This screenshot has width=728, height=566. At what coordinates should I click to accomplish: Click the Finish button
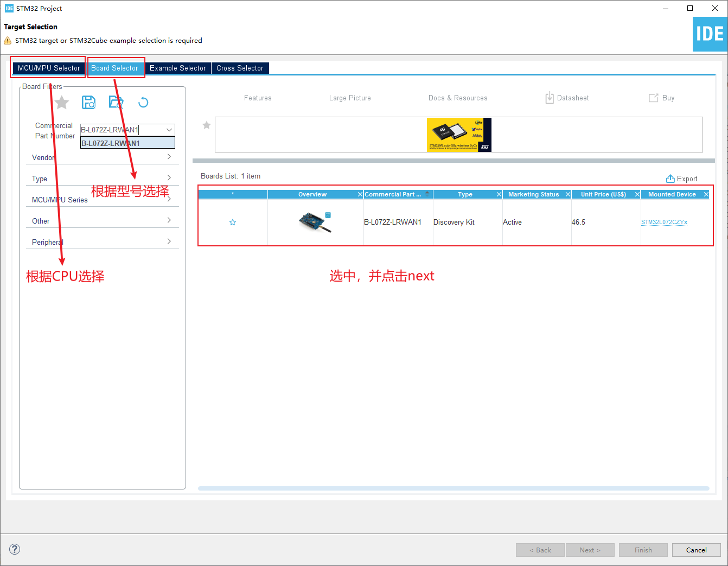point(643,550)
